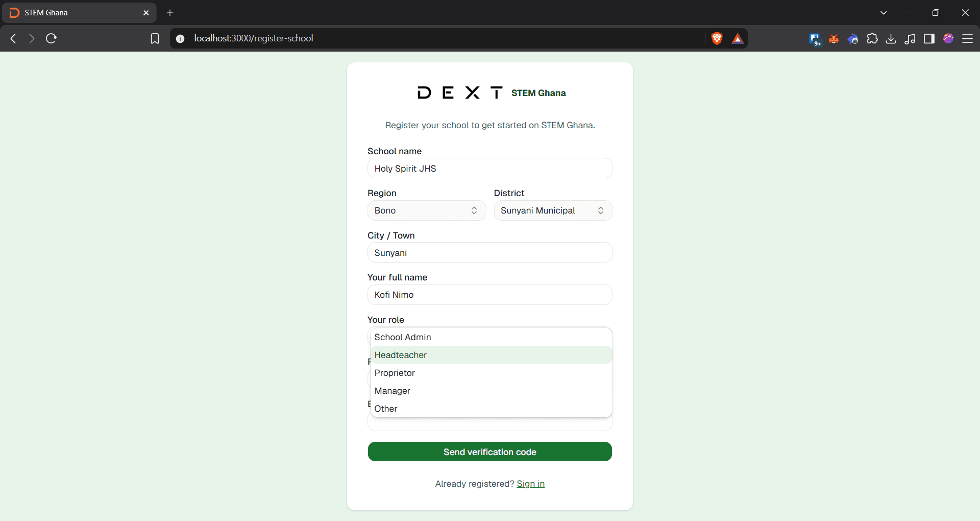Edit the City / Town field
980x521 pixels.
pyautogui.click(x=490, y=252)
